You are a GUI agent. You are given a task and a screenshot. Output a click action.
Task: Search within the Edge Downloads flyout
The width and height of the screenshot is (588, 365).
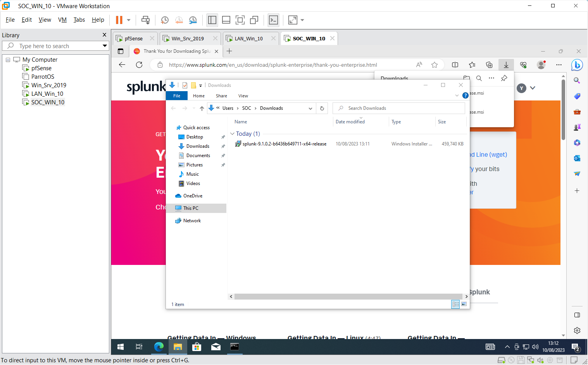479,78
